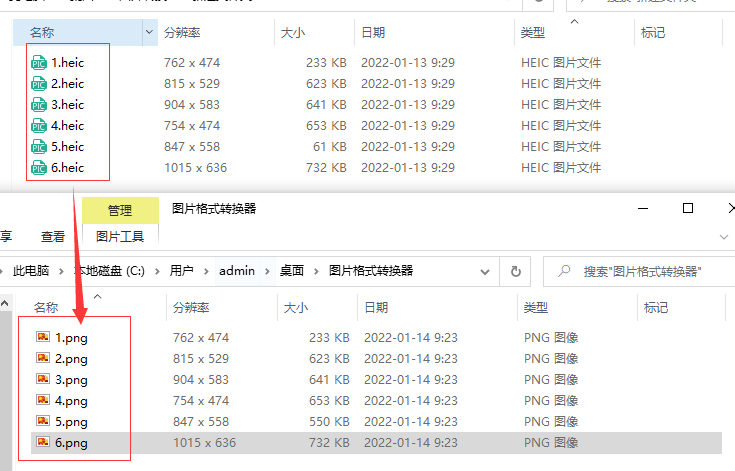Viewport: 735px width, 471px height.
Task: Click the 61 KB size of 5.heic
Action: pos(330,147)
